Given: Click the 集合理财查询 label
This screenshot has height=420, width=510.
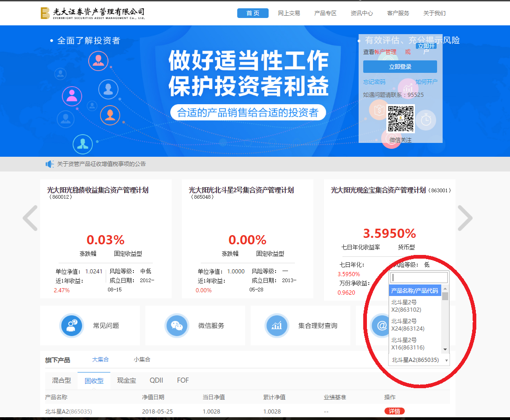Looking at the screenshot, I should (318, 325).
